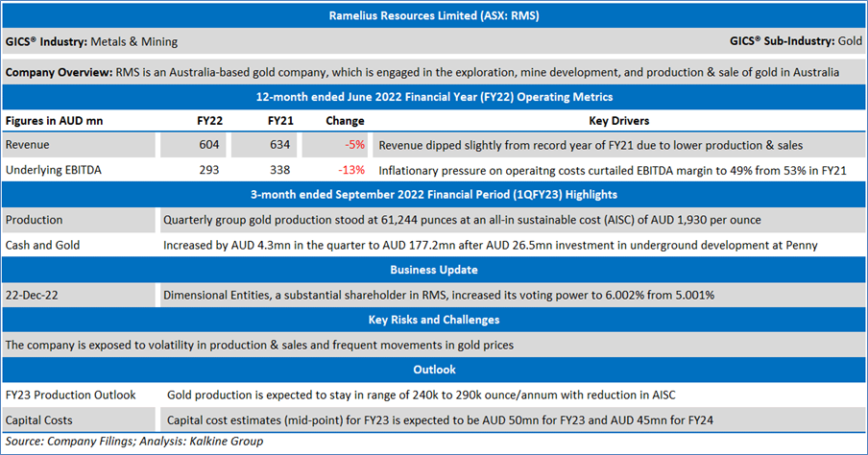868x455 pixels.
Task: Click the inflationary pressure EBITDA margin text
Action: tap(613, 171)
